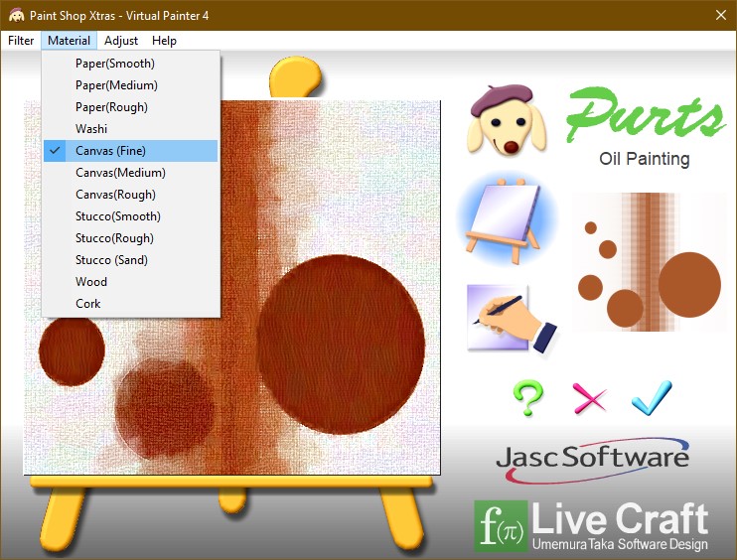Select Washi material

131,129
